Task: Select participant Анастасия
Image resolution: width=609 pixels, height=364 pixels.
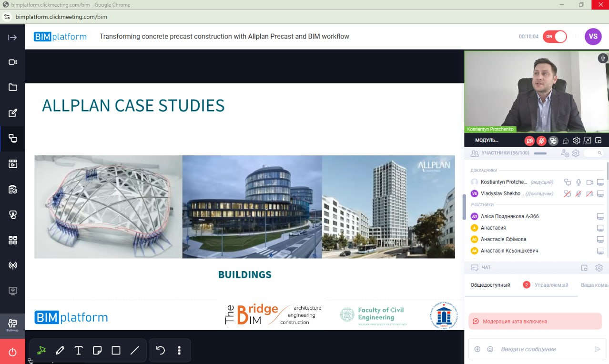Action: 493,228
